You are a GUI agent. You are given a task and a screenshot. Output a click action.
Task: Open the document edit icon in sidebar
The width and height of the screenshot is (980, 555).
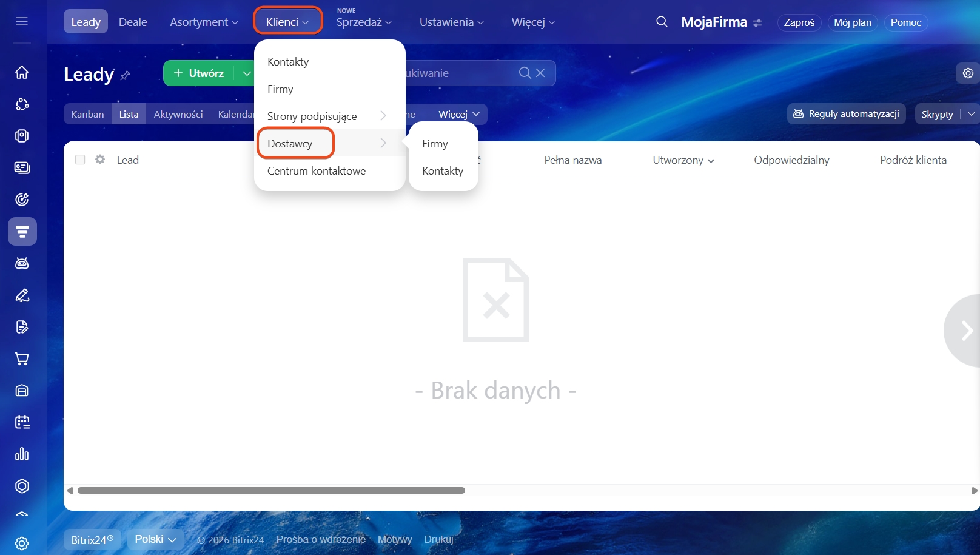(22, 327)
